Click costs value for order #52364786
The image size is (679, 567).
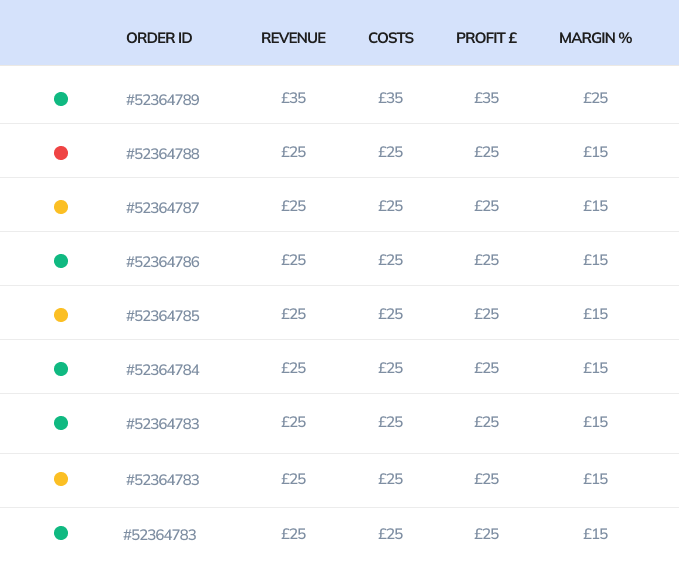tap(391, 260)
